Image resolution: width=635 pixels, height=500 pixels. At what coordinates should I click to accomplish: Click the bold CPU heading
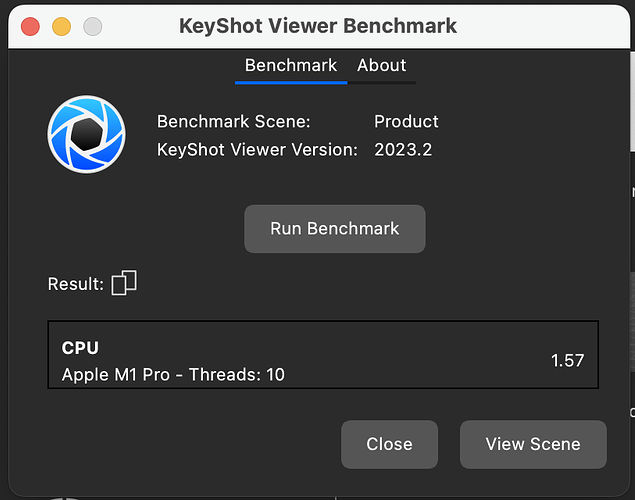click(80, 348)
